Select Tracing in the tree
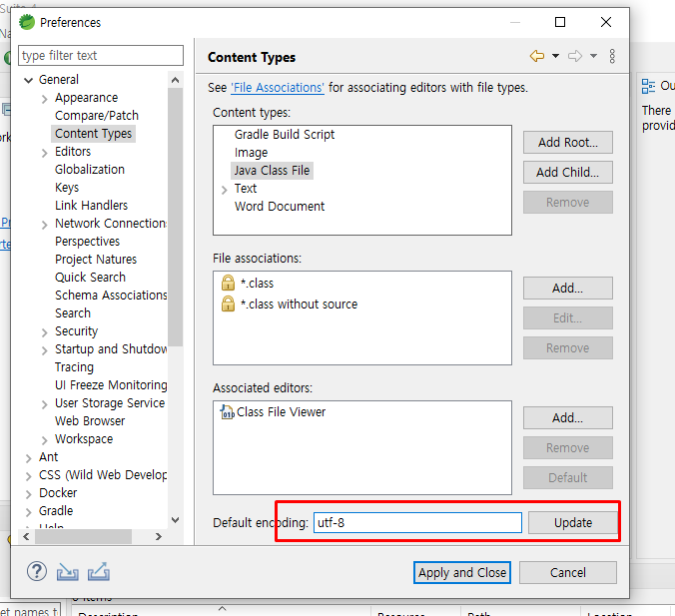Screen dimensions: 675x616 pos(74,366)
